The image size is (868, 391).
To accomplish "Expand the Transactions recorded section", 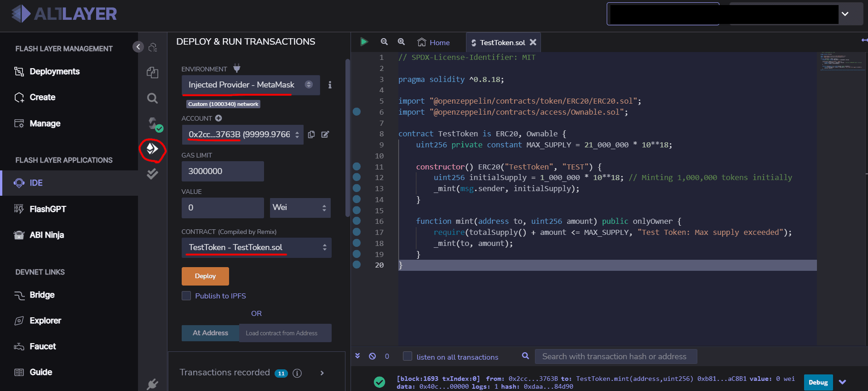I will click(322, 373).
